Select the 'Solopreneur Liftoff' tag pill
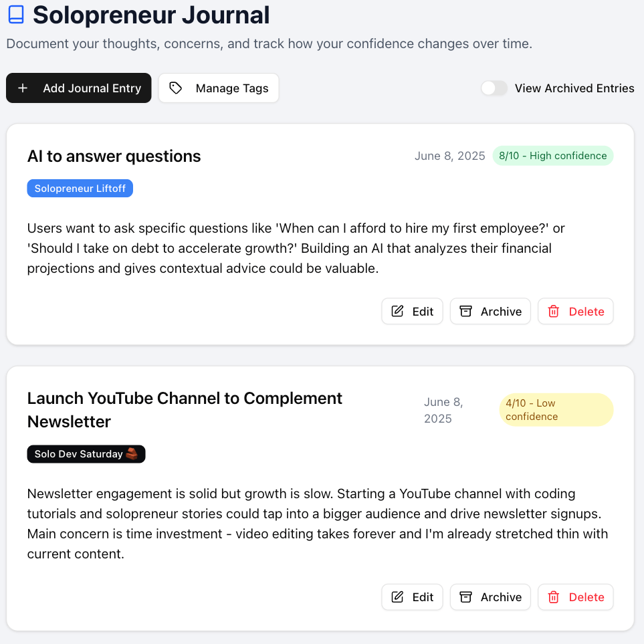The height and width of the screenshot is (644, 644). (x=80, y=188)
